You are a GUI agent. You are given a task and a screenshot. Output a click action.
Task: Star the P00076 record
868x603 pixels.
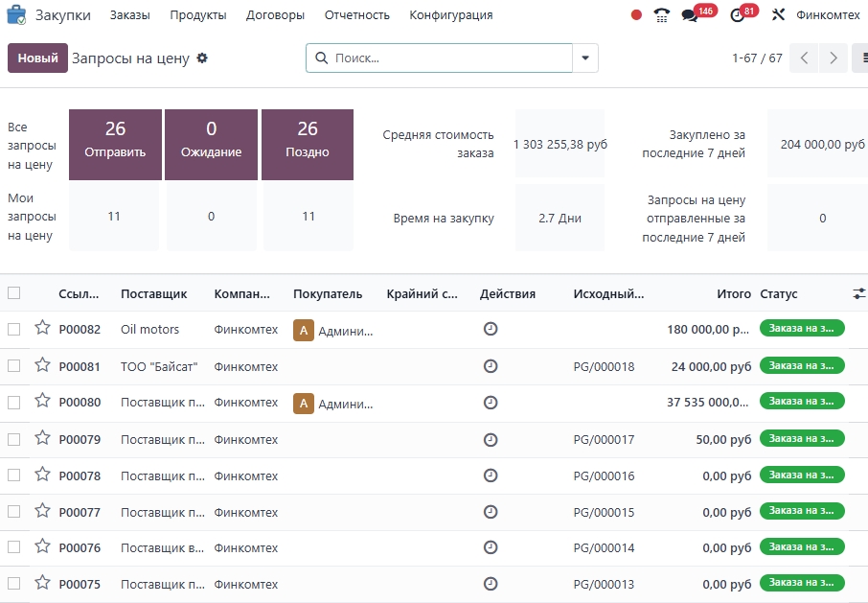pos(42,546)
